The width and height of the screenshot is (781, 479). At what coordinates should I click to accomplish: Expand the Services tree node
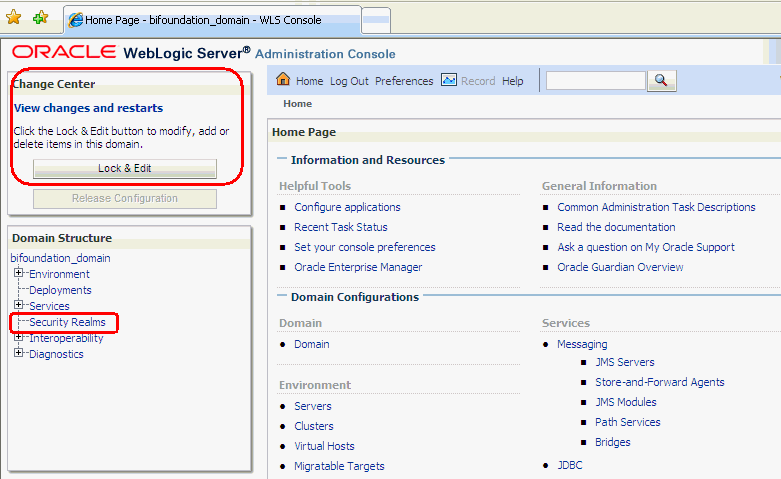pos(18,305)
